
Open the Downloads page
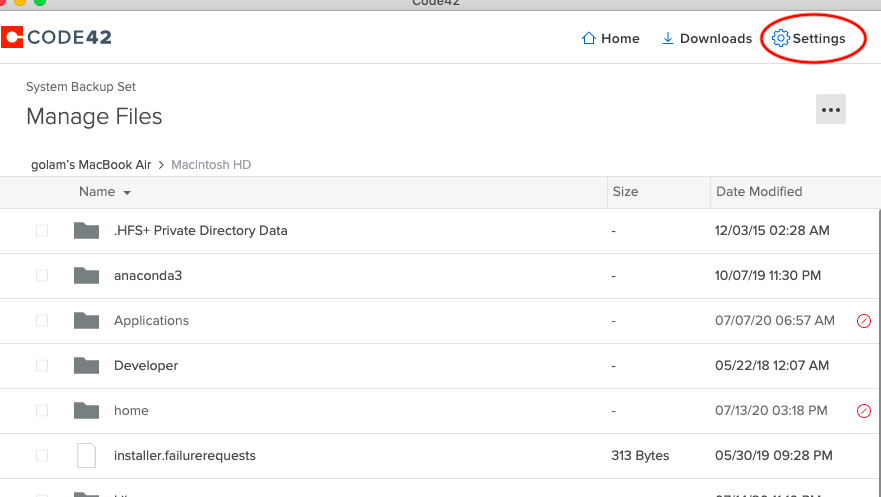pos(706,38)
